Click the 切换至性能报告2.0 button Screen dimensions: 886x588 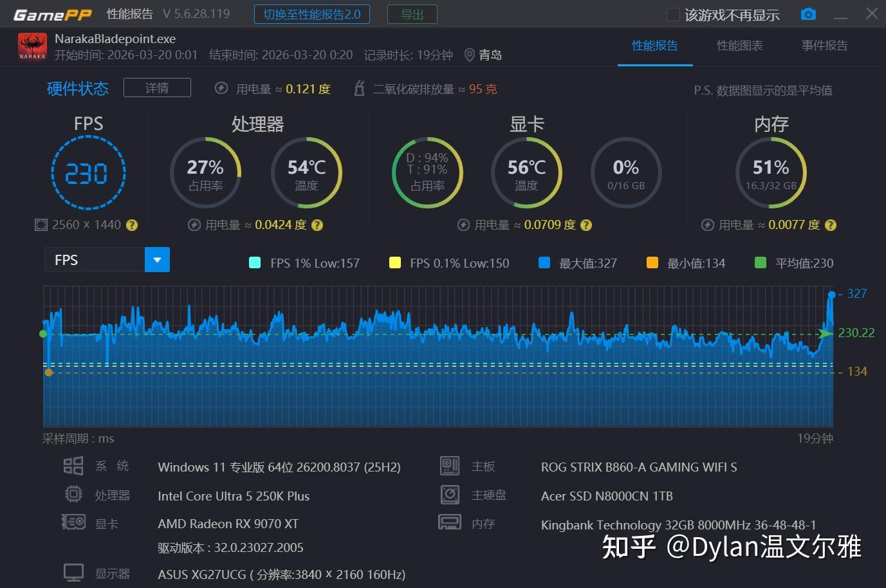coord(312,14)
